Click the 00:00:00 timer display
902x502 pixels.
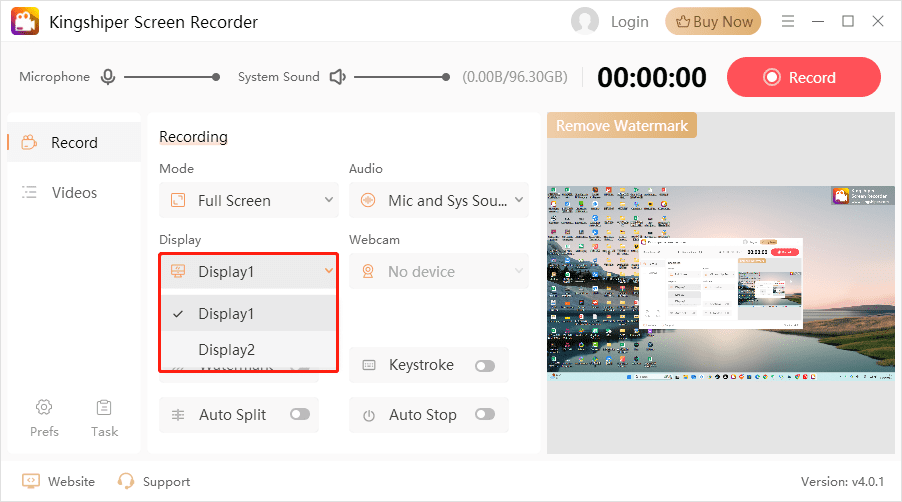pyautogui.click(x=651, y=77)
